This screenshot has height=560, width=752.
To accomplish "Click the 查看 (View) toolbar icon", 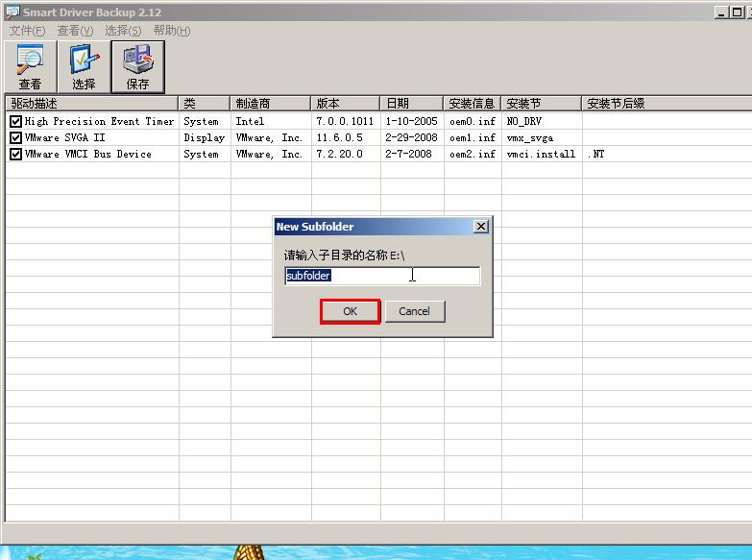I will coord(30,66).
